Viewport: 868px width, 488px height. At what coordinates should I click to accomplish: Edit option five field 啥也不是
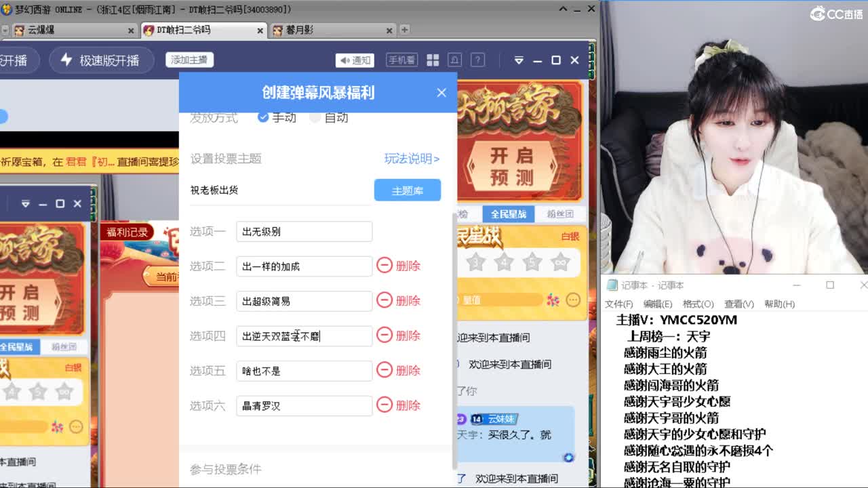pos(304,371)
